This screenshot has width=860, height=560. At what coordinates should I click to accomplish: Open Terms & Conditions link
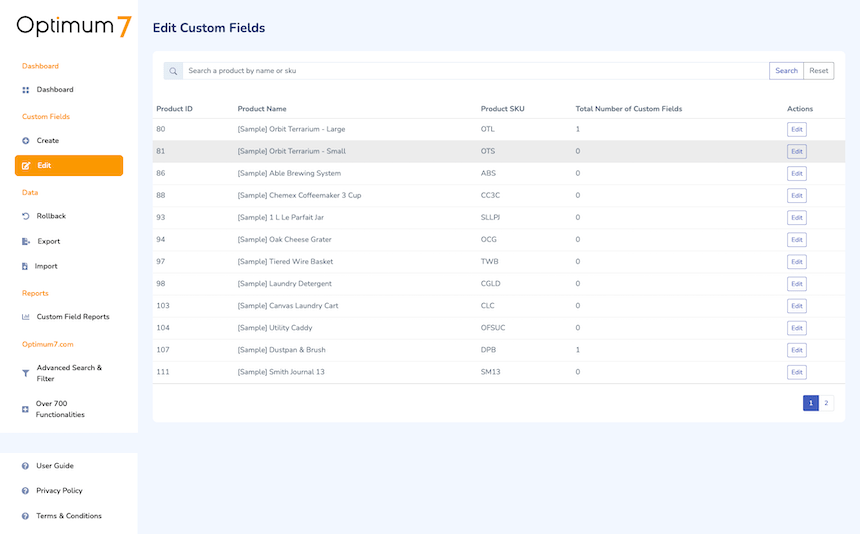click(x=69, y=516)
